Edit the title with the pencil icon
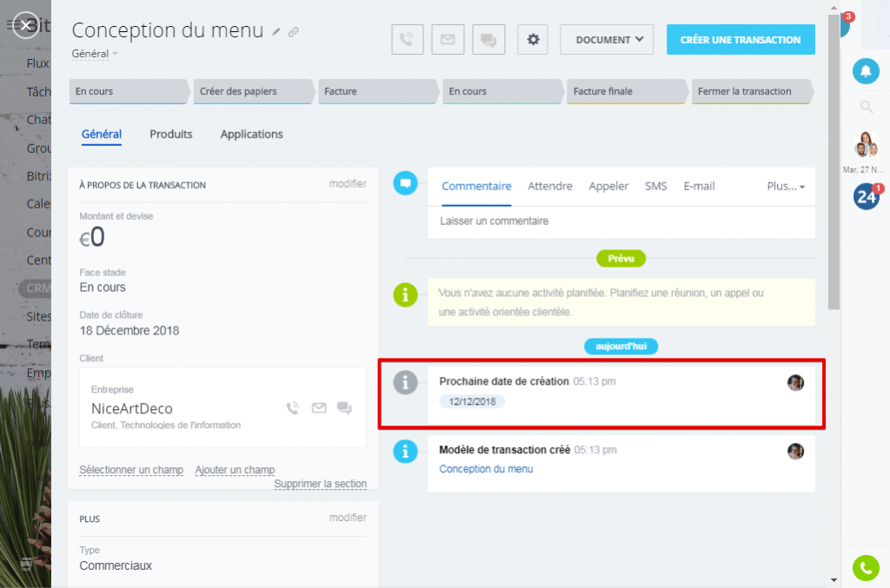The image size is (890, 588). (276, 32)
